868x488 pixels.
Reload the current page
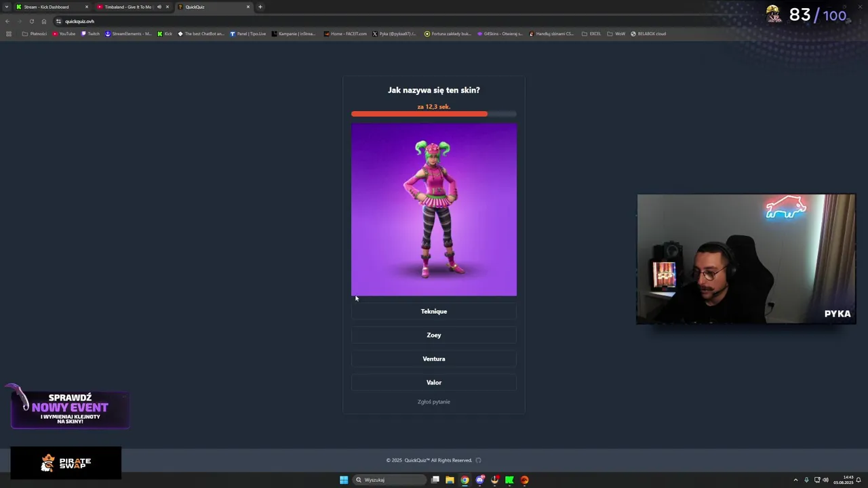tap(32, 21)
